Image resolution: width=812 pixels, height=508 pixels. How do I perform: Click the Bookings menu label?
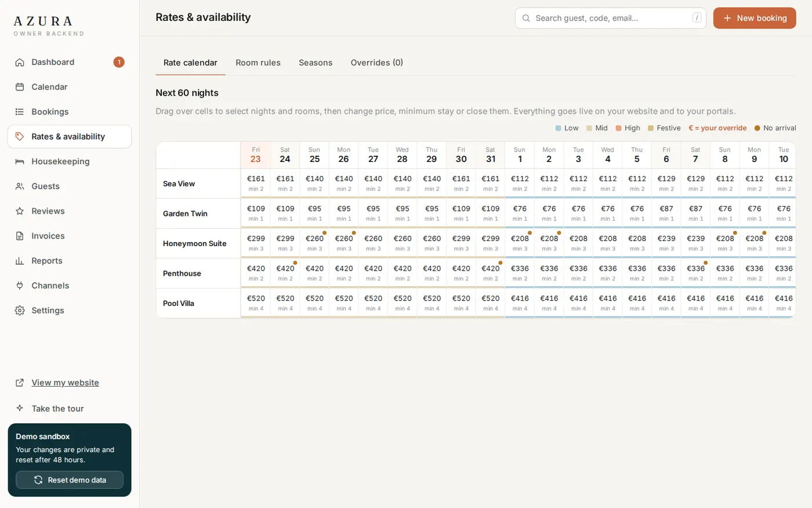click(x=50, y=112)
